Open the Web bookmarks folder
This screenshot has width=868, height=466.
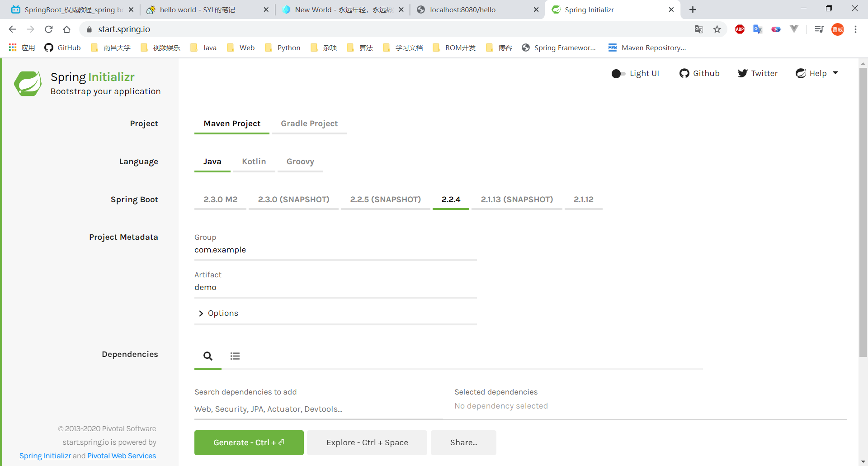coord(241,48)
